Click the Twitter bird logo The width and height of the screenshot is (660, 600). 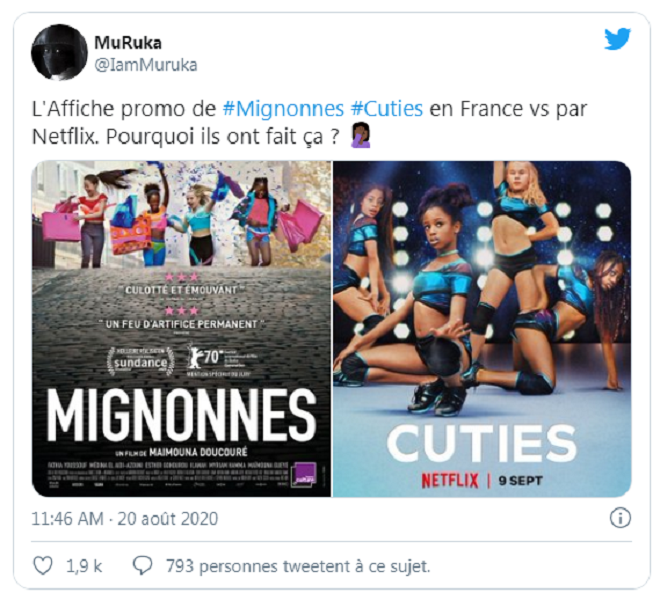(617, 39)
